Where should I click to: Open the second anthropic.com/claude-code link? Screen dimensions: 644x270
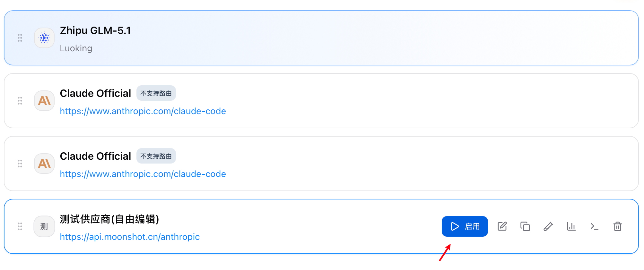point(143,174)
